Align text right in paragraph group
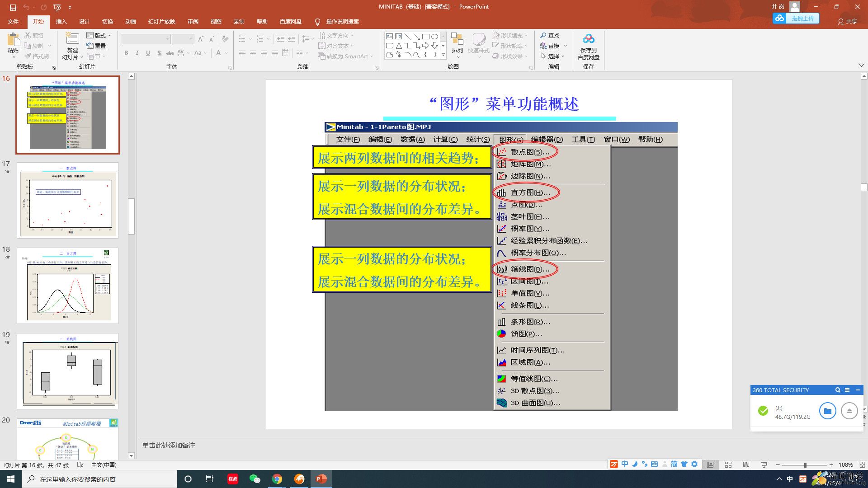Image resolution: width=868 pixels, height=488 pixels. click(264, 53)
